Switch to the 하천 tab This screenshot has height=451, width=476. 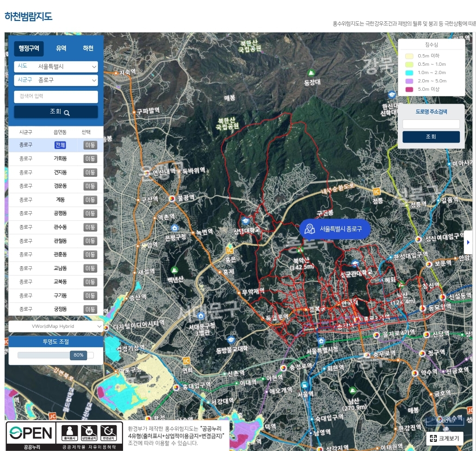[x=88, y=48]
